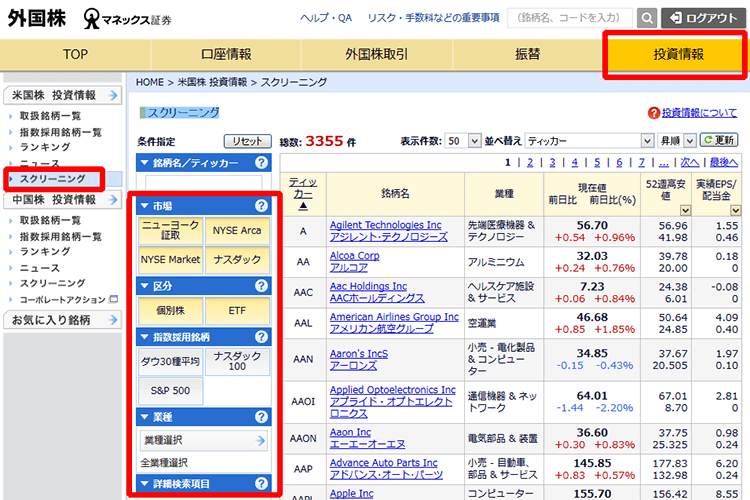Toggle NYSE Arca market filter
This screenshot has height=500, width=750.
(237, 231)
